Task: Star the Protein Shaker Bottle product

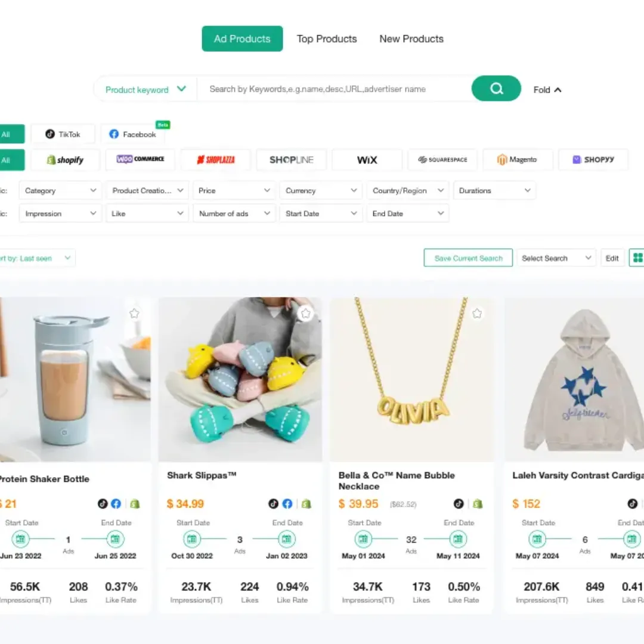Action: [x=134, y=314]
